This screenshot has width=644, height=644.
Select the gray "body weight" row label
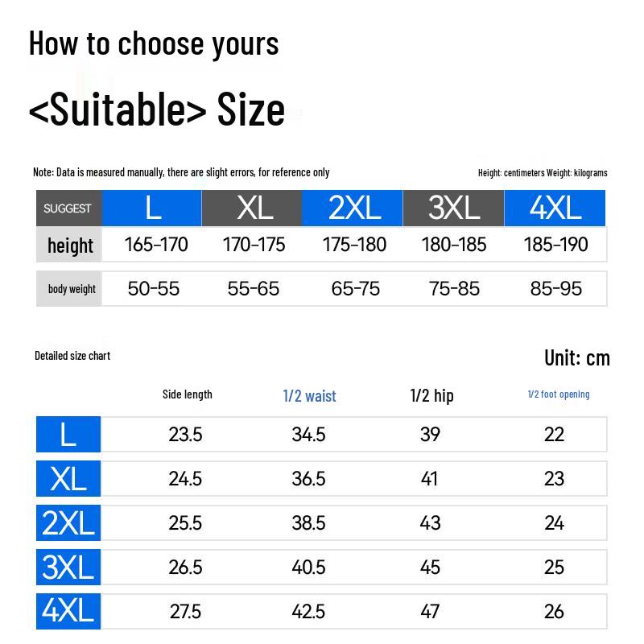(72, 289)
